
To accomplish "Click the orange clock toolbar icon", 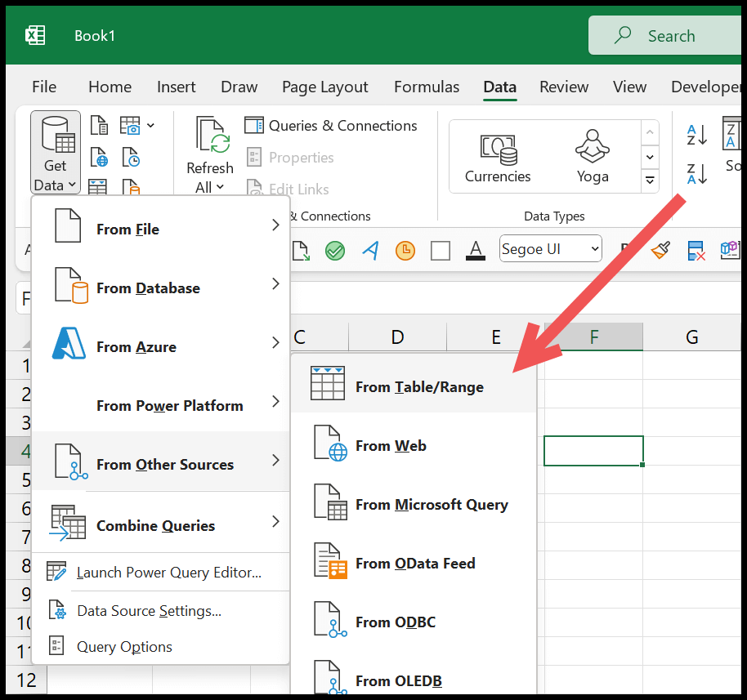I will [405, 251].
